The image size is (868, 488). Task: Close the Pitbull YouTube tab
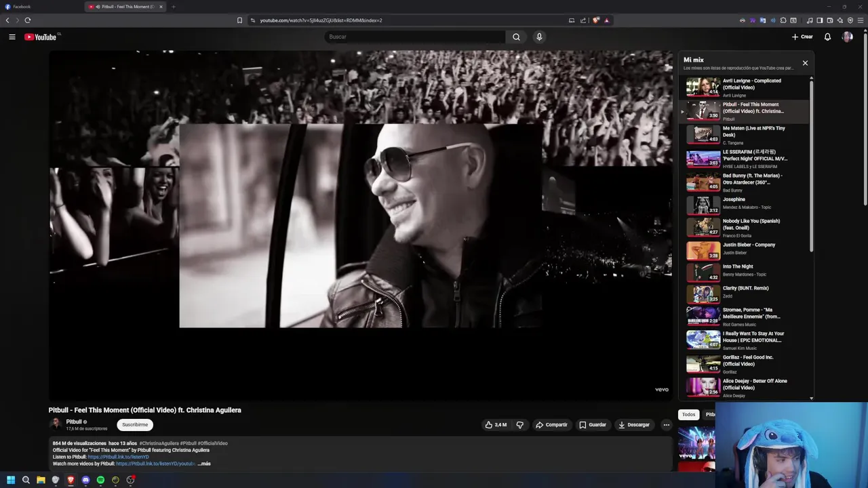click(x=161, y=7)
